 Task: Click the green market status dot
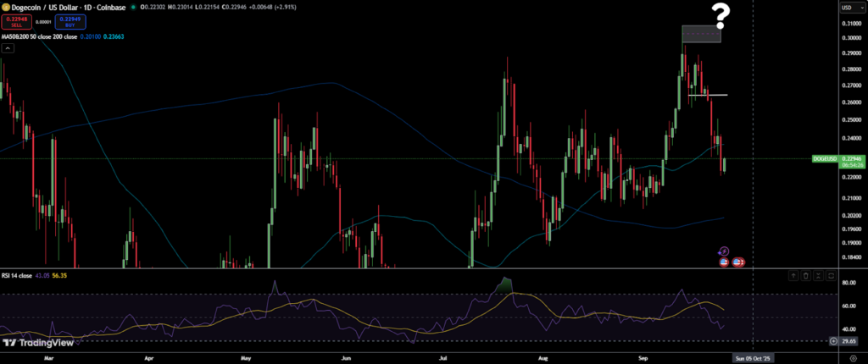coord(131,7)
